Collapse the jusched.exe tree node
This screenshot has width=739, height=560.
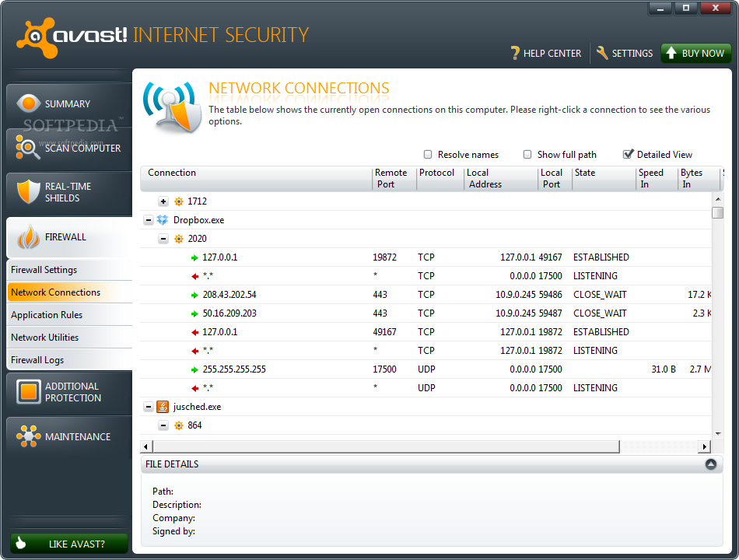tap(149, 407)
